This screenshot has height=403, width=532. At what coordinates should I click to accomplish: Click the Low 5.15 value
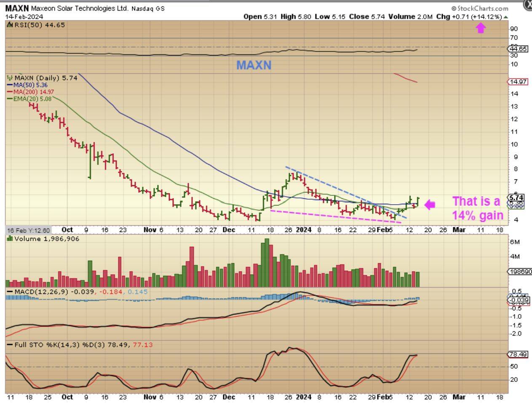pyautogui.click(x=330, y=17)
